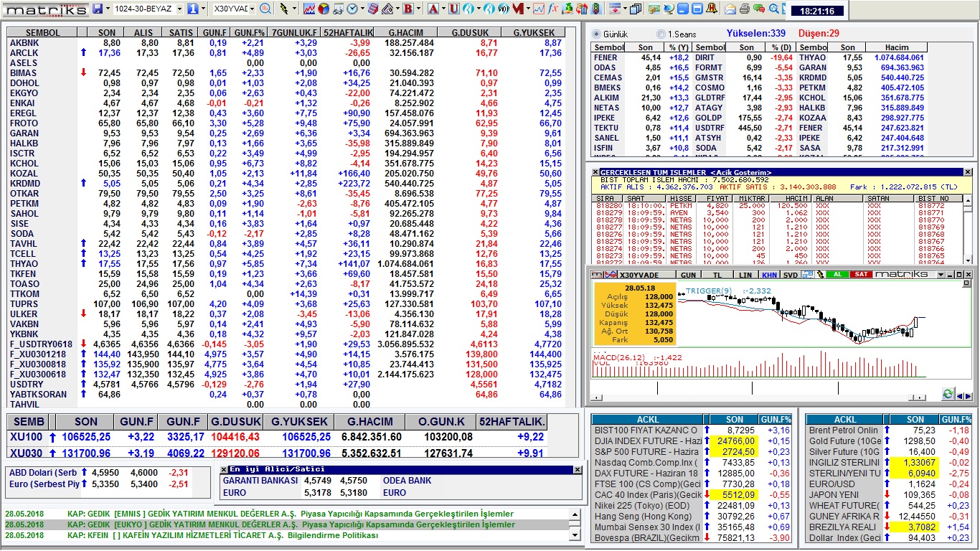Screen dimensions: 980x551
Task: Select the GARAN row in main table
Action: tap(286, 133)
